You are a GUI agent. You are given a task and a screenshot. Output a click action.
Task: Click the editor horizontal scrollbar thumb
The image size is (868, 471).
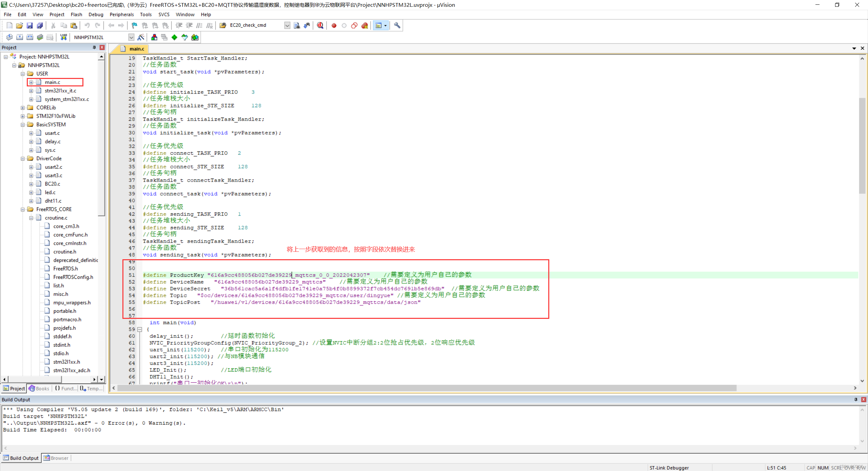[x=427, y=388]
